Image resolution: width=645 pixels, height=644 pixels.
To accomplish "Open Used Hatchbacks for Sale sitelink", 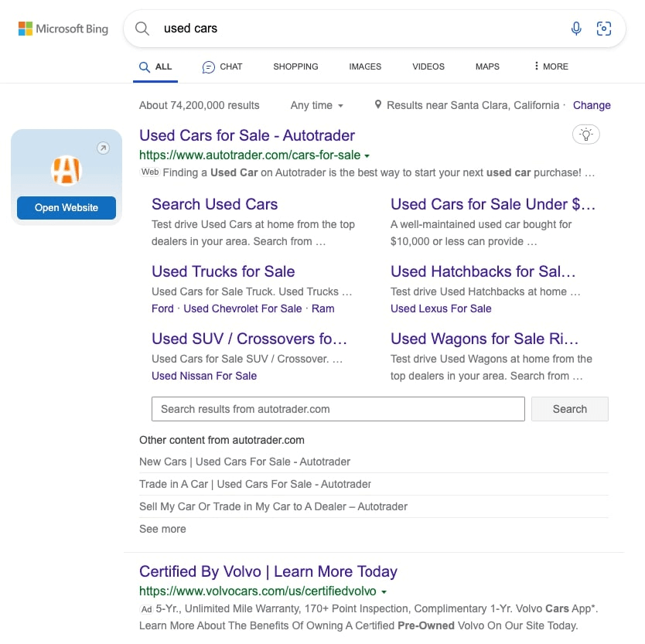I will [x=483, y=271].
